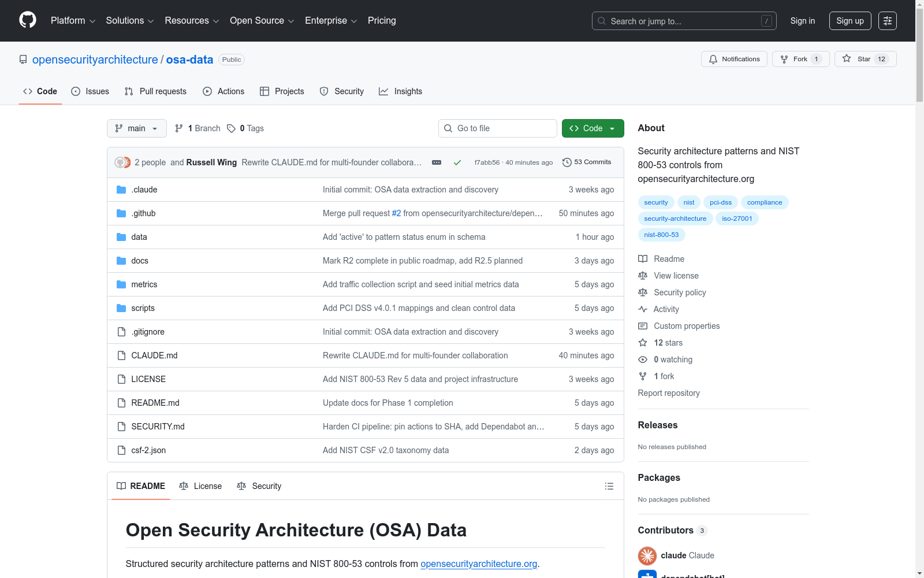Open the SECURITY.md file

(x=158, y=427)
